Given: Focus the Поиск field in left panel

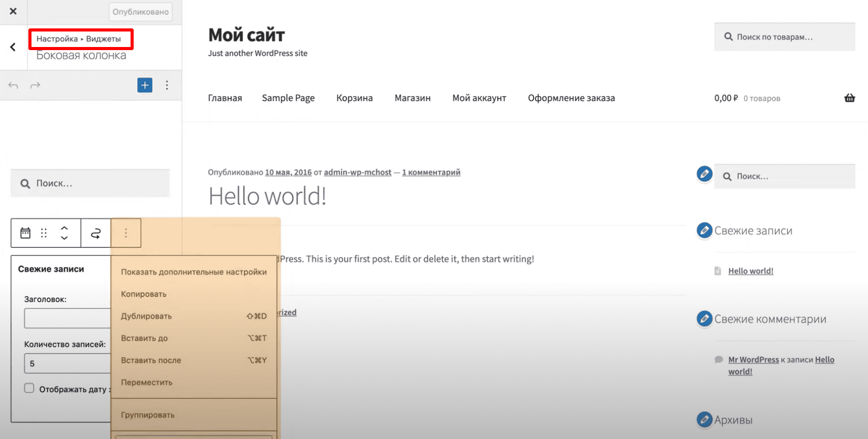Looking at the screenshot, I should 90,183.
